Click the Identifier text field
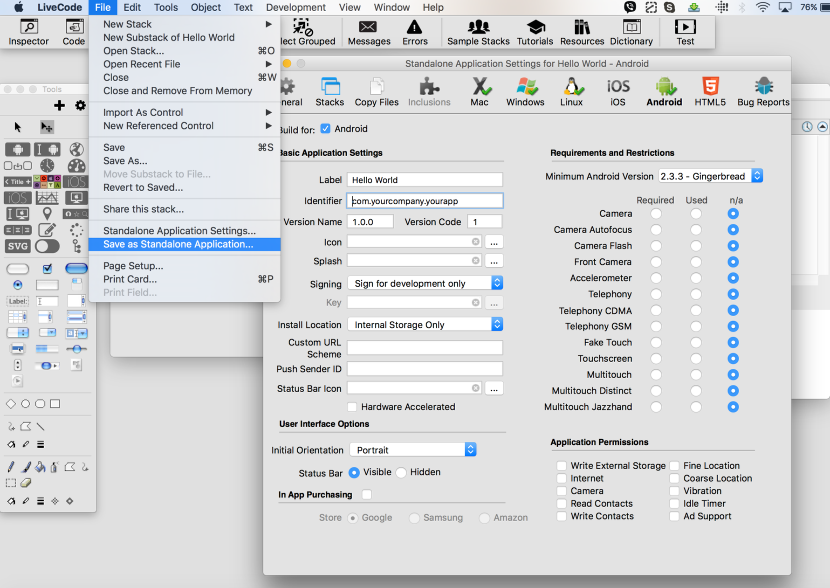Viewport: 830px width, 588px height. click(x=425, y=201)
